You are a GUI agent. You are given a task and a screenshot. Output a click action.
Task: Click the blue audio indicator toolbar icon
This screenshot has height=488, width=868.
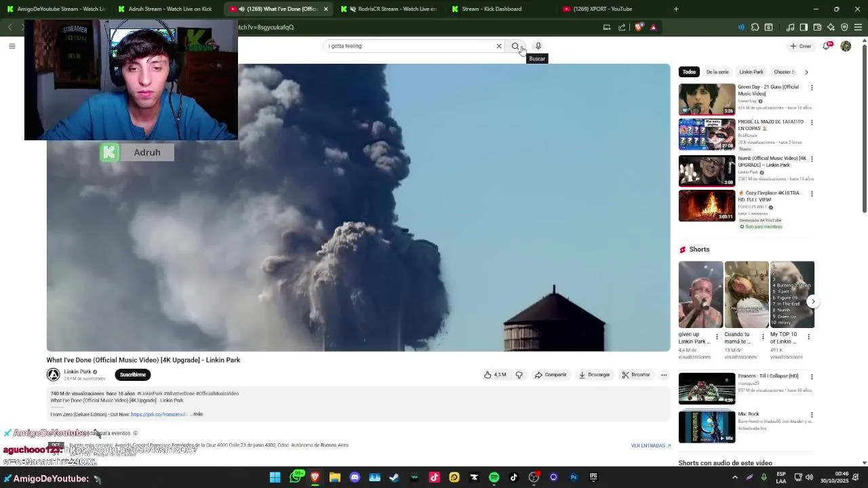tap(741, 27)
